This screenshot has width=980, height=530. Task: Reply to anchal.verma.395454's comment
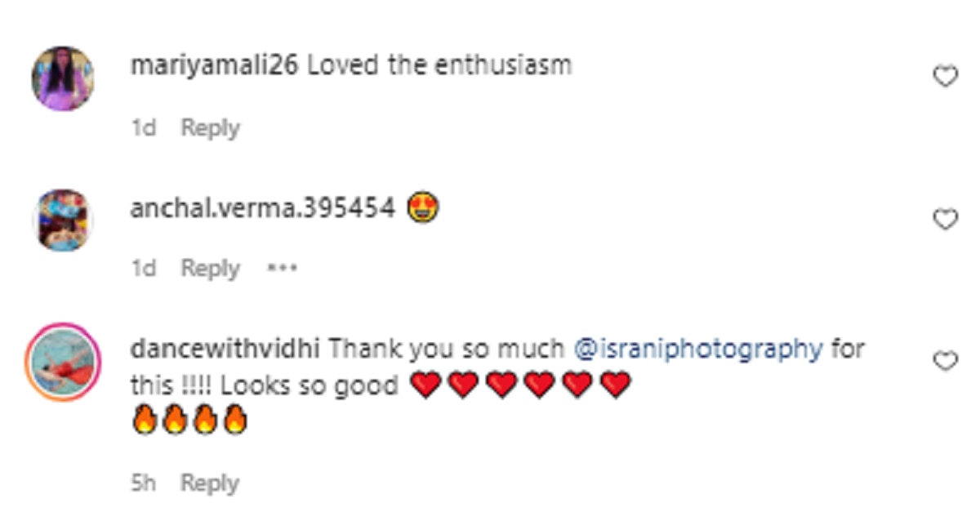pyautogui.click(x=210, y=268)
